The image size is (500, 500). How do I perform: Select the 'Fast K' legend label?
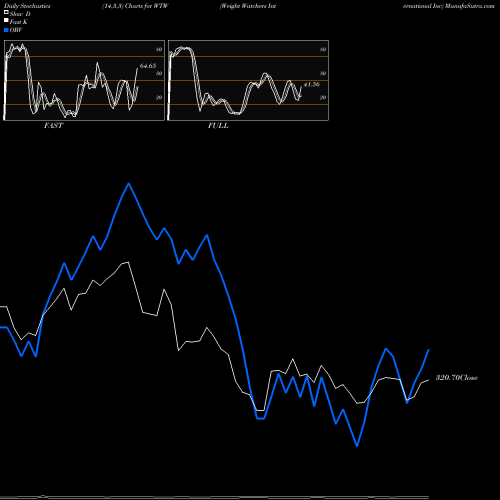point(19,22)
